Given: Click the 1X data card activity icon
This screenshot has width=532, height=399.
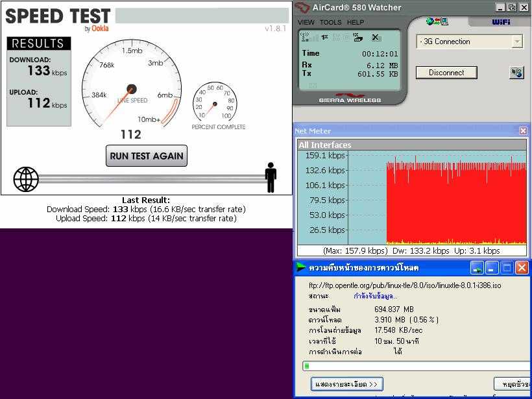Looking at the screenshot, I should point(357,37).
